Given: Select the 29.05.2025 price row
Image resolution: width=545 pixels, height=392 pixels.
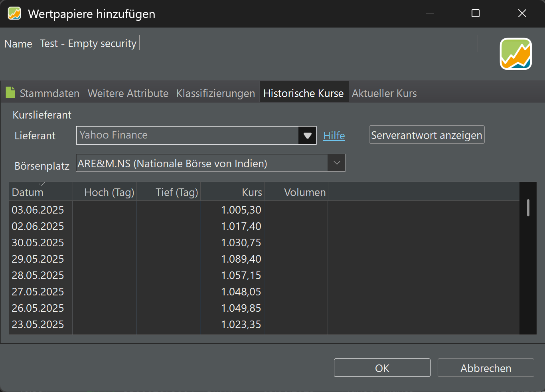Looking at the screenshot, I should (264, 259).
